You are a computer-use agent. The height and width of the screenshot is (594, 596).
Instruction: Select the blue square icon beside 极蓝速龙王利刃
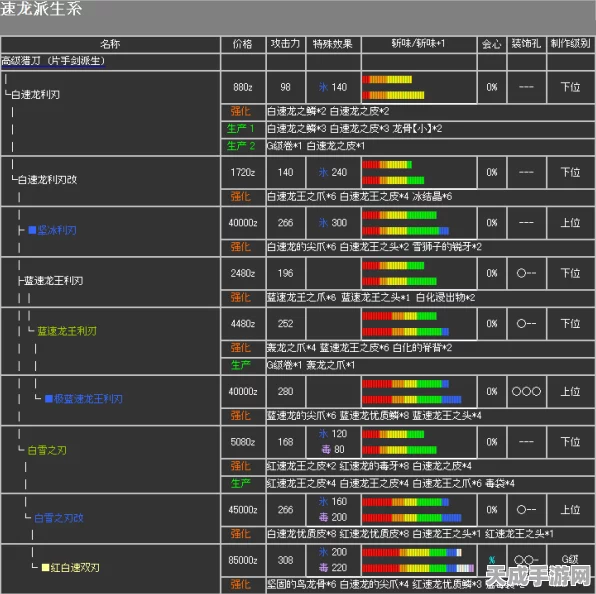click(49, 399)
